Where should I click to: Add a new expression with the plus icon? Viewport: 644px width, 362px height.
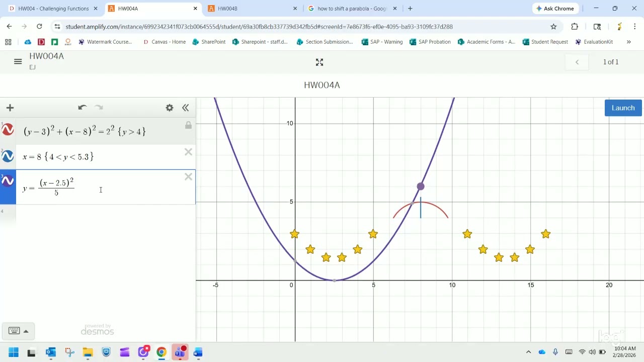10,108
